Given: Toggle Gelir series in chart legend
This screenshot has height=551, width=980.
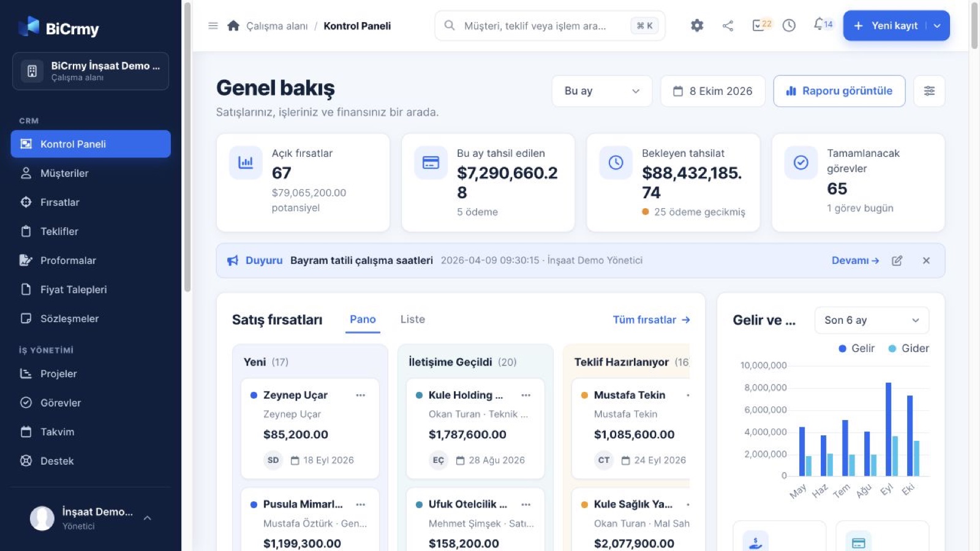Looking at the screenshot, I should point(856,348).
